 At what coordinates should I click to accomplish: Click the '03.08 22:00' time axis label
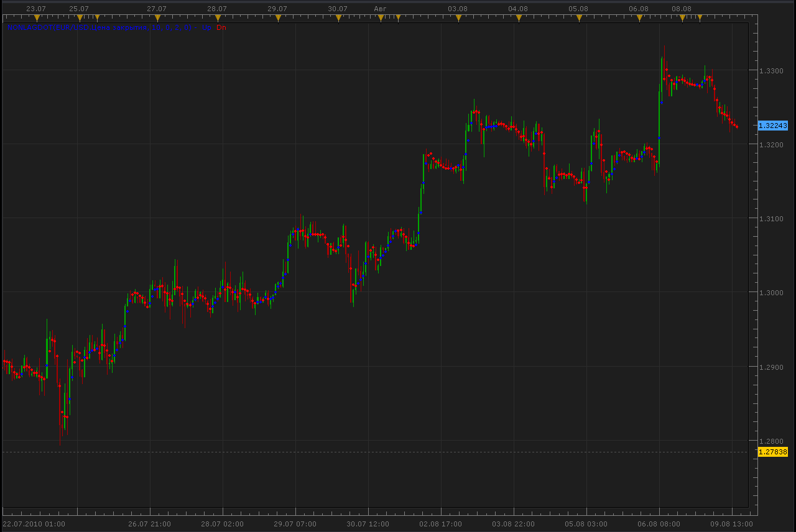(x=514, y=524)
